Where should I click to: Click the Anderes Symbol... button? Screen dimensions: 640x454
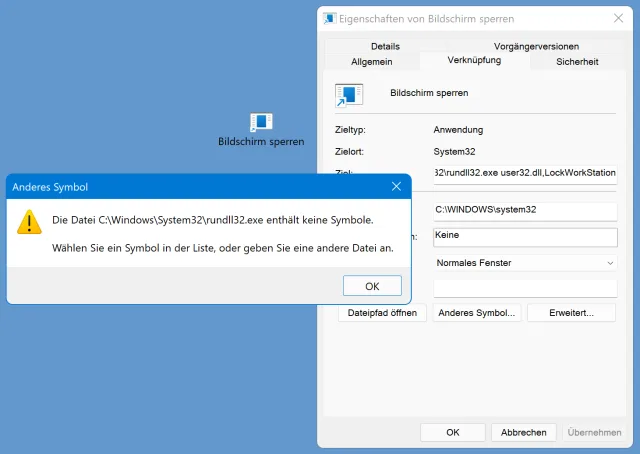point(477,313)
